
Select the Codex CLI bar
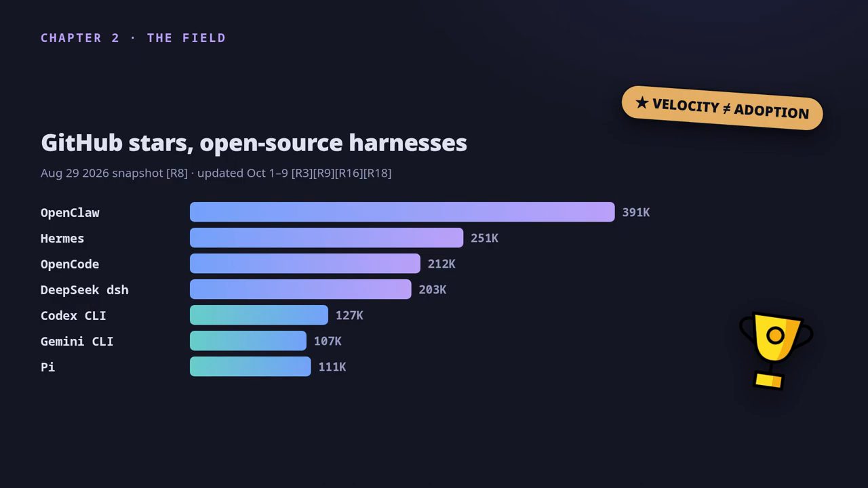pos(259,315)
